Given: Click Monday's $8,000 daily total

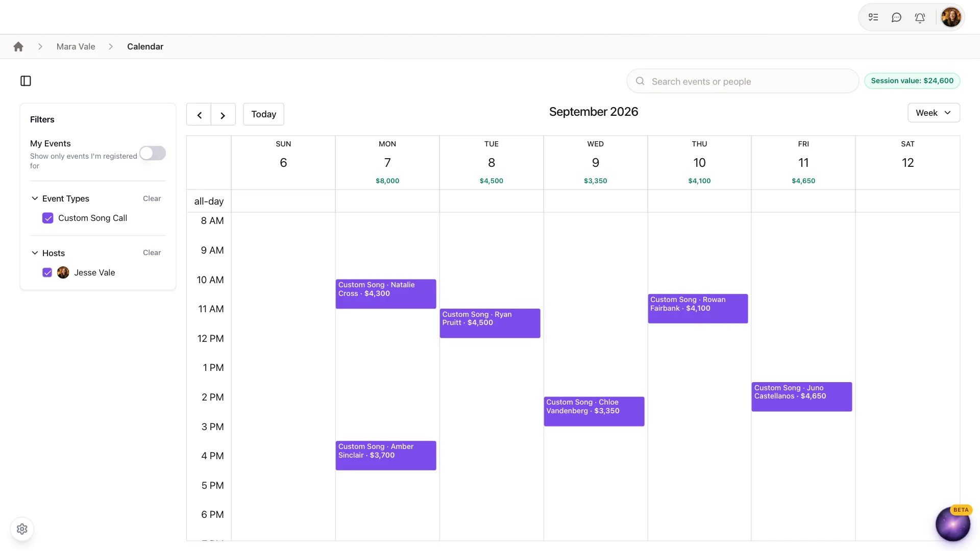Looking at the screenshot, I should pos(387,181).
